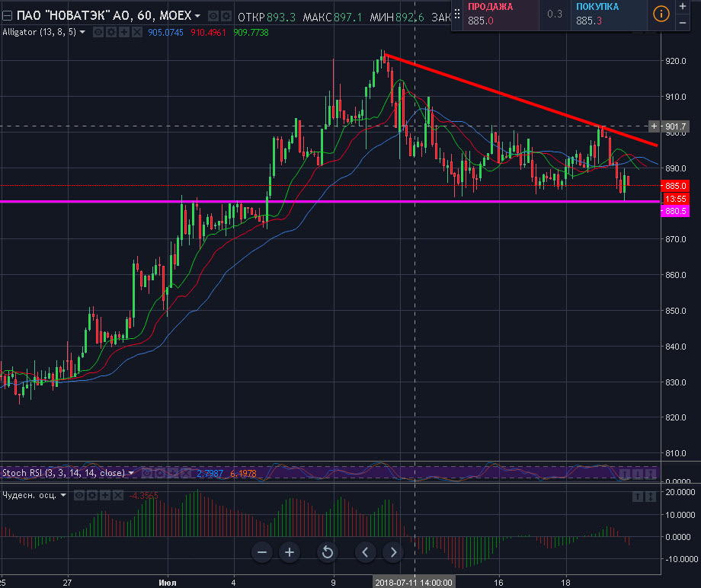Open the ПАО "НОВАТЭК" symbol dropdown arrow
The height and width of the screenshot is (588, 701).
[197, 16]
